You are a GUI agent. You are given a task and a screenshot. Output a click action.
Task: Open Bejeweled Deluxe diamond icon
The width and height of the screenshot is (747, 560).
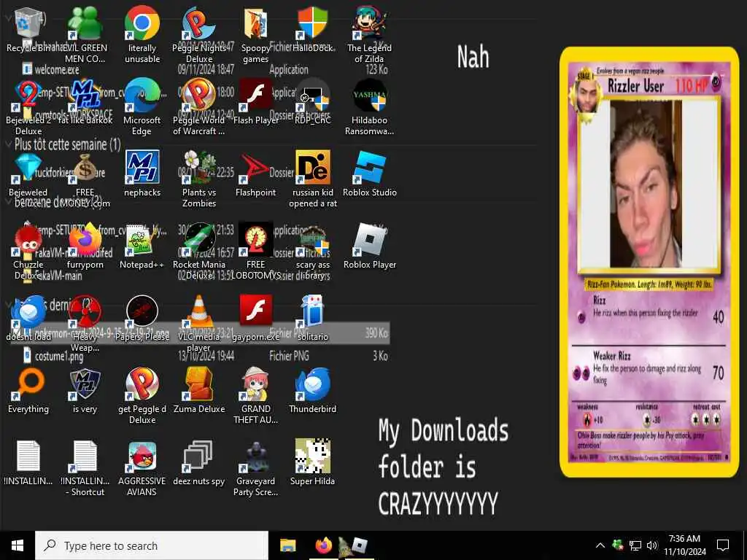point(28,168)
